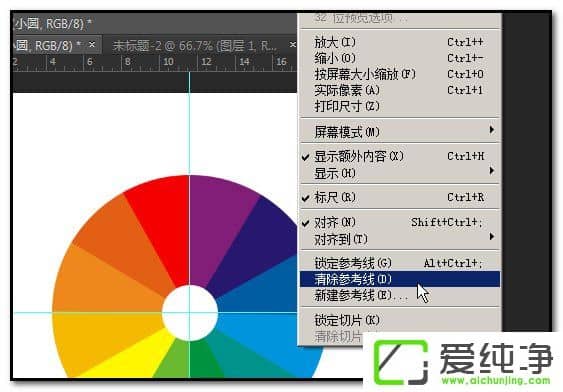Close the 未标题-2 document tab
The height and width of the screenshot is (392, 563).
coord(293,45)
